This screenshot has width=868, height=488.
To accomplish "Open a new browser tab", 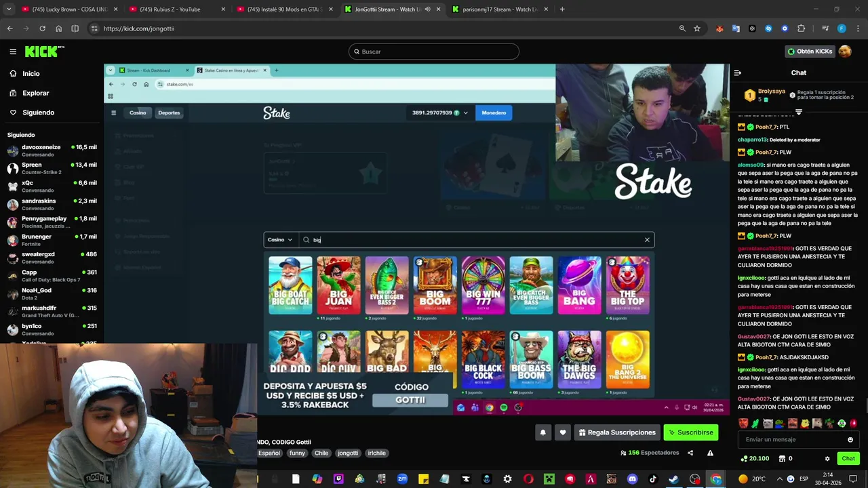I will [562, 9].
